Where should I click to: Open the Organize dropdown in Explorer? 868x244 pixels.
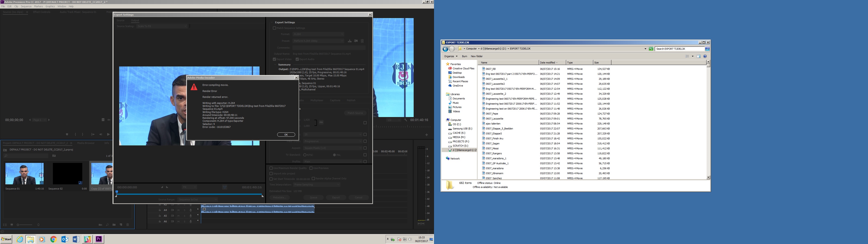tap(451, 56)
